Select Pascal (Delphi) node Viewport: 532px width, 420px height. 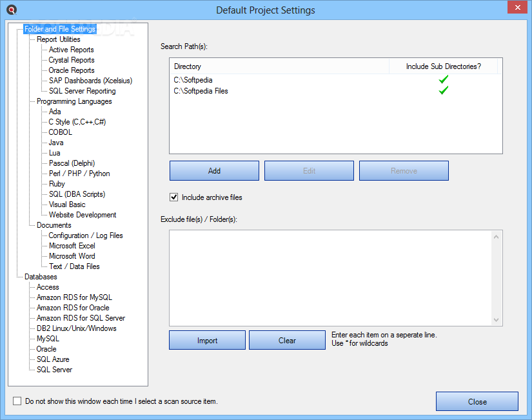coord(72,163)
